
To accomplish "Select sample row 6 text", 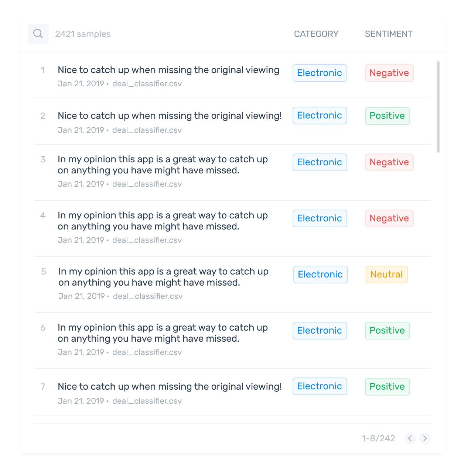I will tap(163, 333).
